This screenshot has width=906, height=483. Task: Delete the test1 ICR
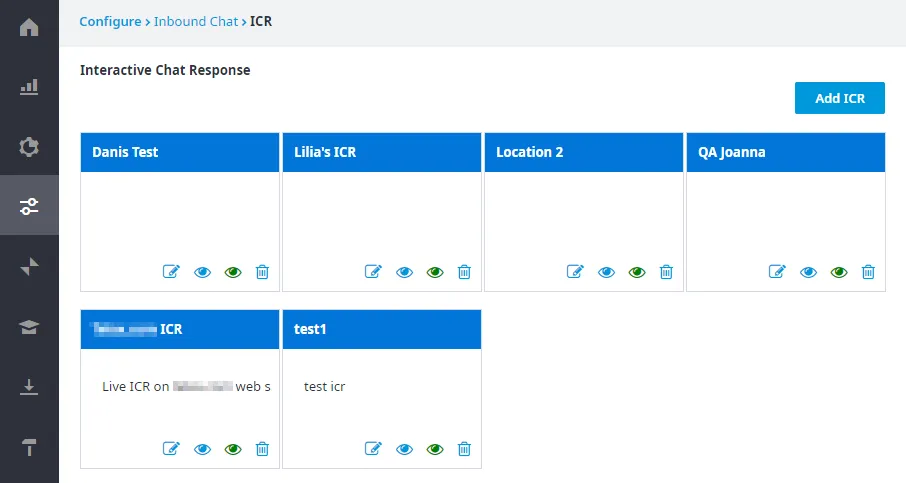pos(464,448)
